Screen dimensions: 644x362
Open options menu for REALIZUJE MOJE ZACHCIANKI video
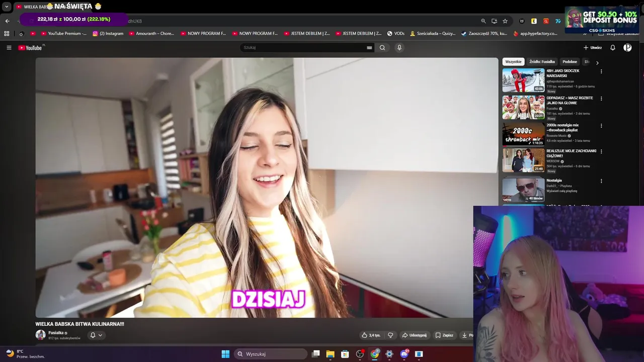click(601, 151)
